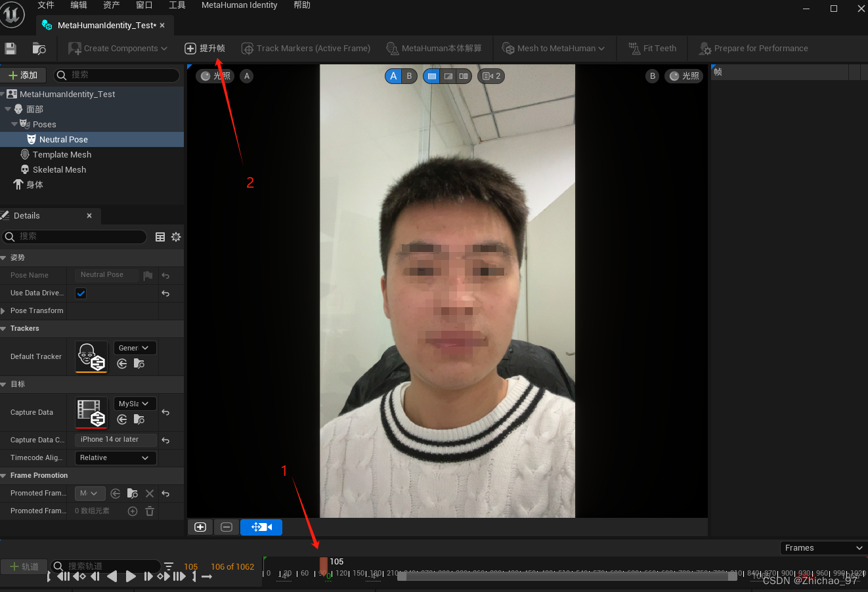Viewport: 868px width, 592px height.
Task: Open the 帮助 menu
Action: pos(302,5)
